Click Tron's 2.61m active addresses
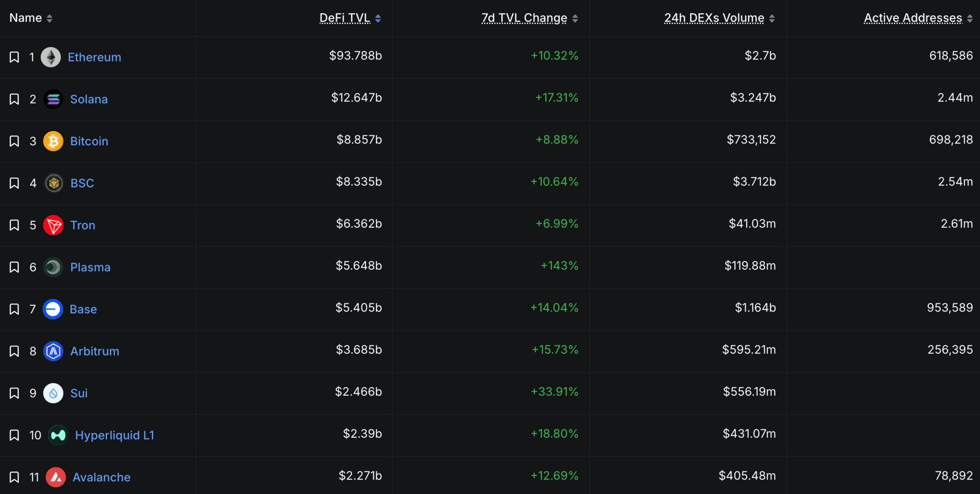980x494 pixels. click(x=957, y=223)
